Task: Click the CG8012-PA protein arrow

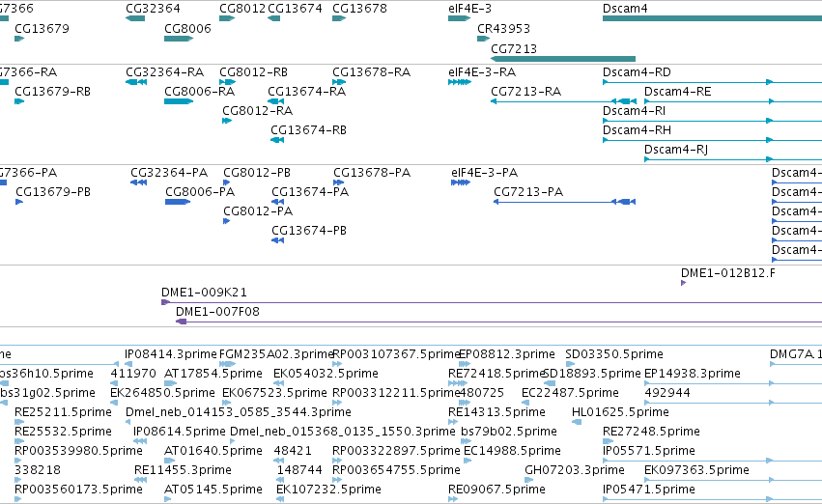Action: click(x=226, y=221)
